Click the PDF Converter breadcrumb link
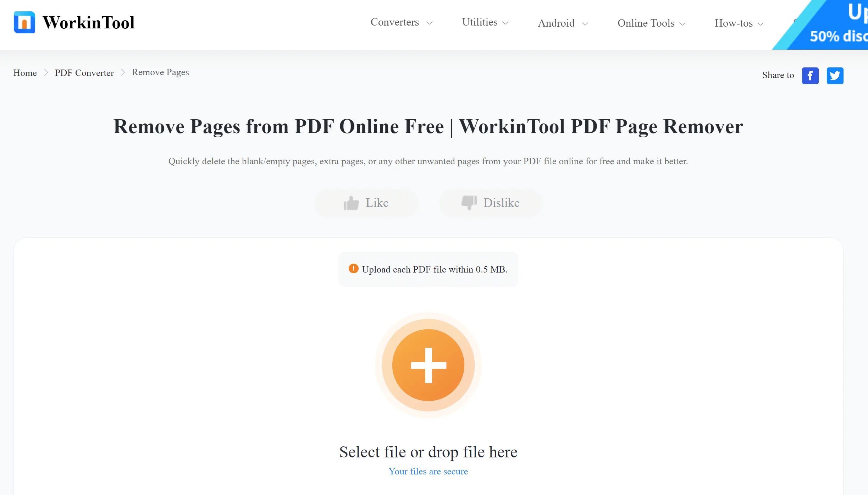The height and width of the screenshot is (495, 868). 84,73
